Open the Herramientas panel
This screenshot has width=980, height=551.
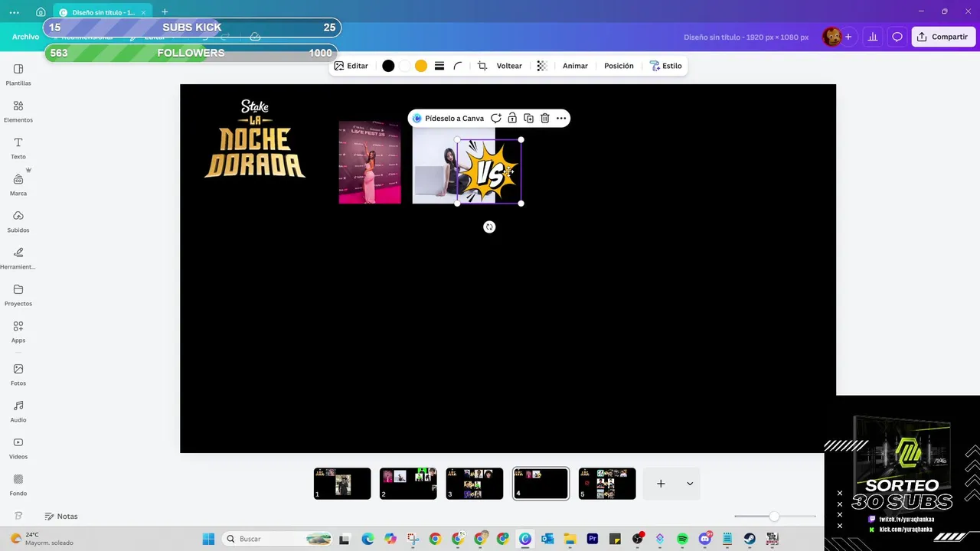[18, 258]
